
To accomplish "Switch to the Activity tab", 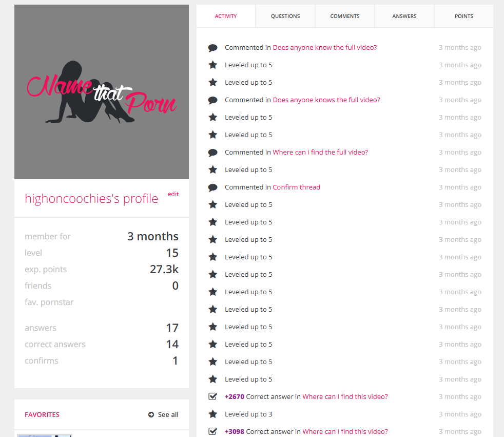I will (226, 16).
